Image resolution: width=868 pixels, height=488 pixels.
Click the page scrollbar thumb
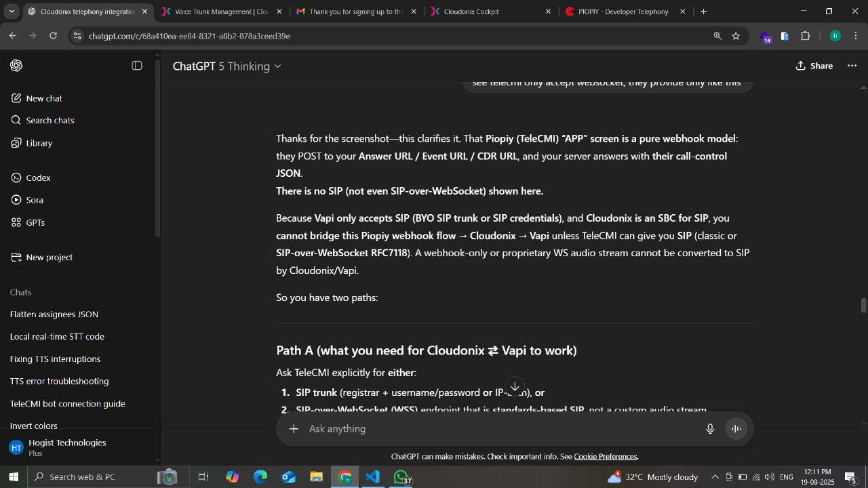pos(863,306)
